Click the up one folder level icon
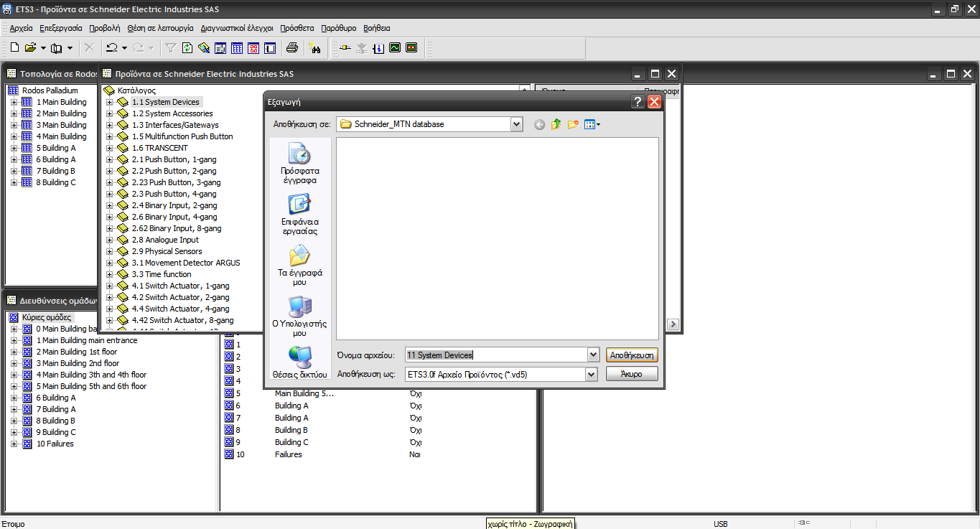 556,124
